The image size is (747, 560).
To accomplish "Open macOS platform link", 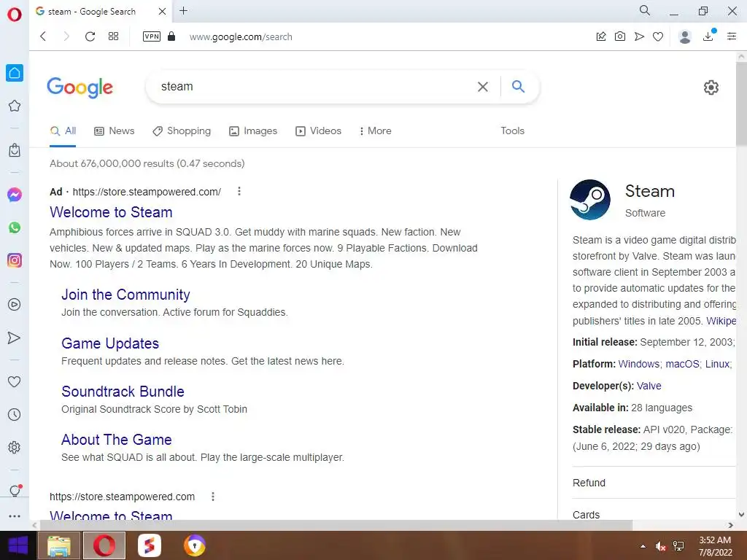I will pyautogui.click(x=682, y=364).
